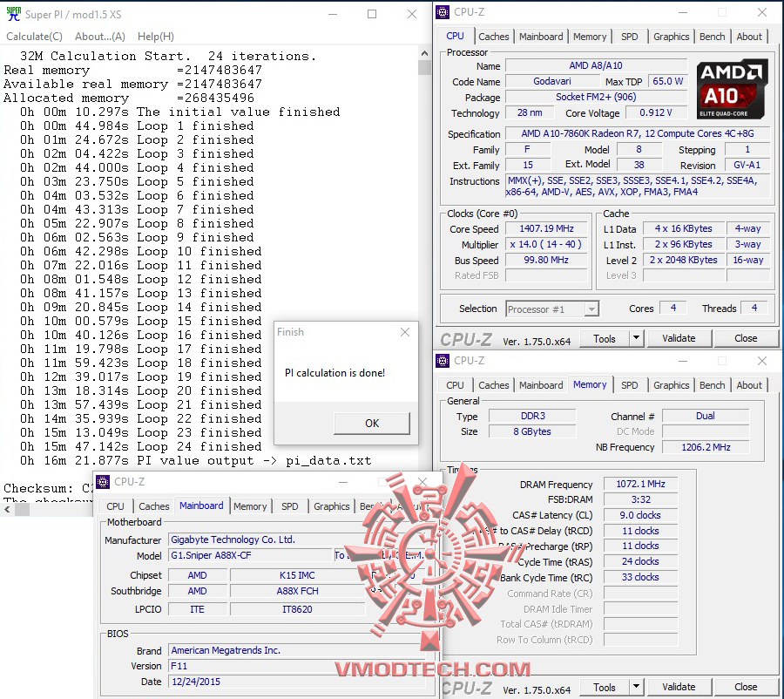Select Graphics tab in Mainboard CPU-Z window
The width and height of the screenshot is (784, 699).
pos(332,506)
